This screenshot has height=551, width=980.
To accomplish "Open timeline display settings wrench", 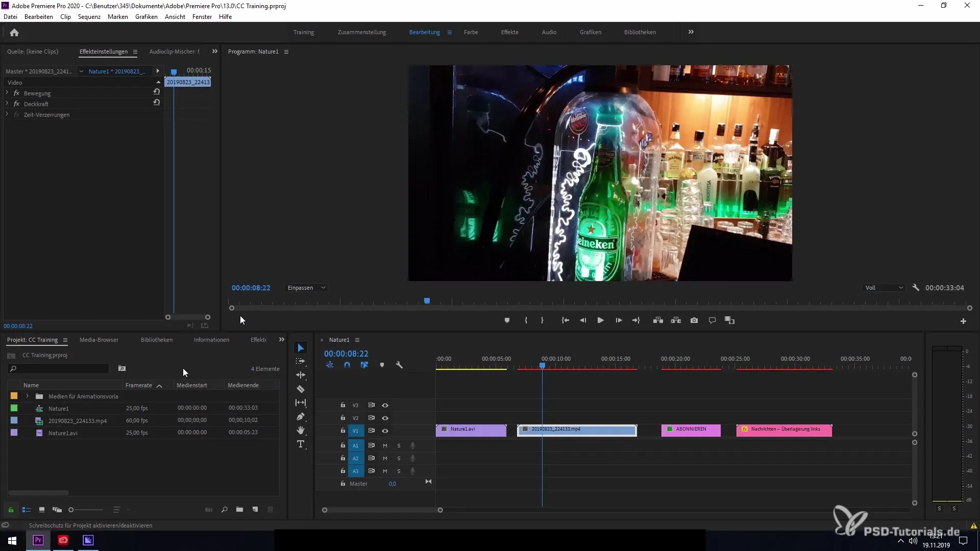I will point(399,365).
